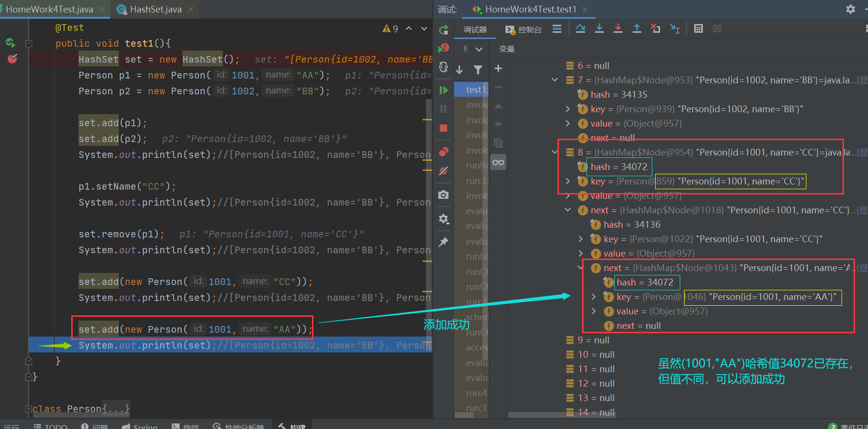Pin the debug tab with pin icon

(443, 242)
